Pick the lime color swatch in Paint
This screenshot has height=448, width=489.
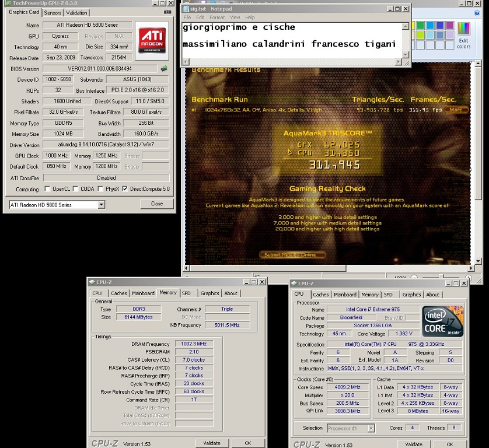(420, 35)
